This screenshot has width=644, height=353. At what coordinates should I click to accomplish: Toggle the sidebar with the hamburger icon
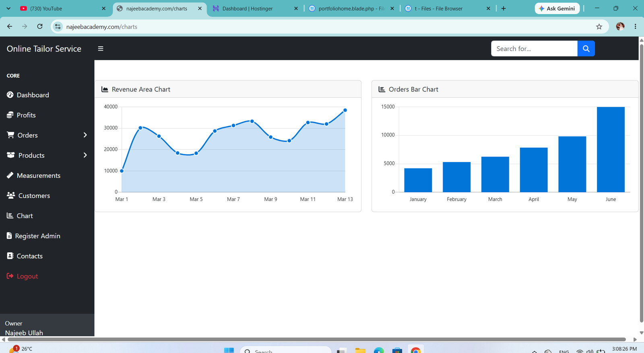(101, 49)
